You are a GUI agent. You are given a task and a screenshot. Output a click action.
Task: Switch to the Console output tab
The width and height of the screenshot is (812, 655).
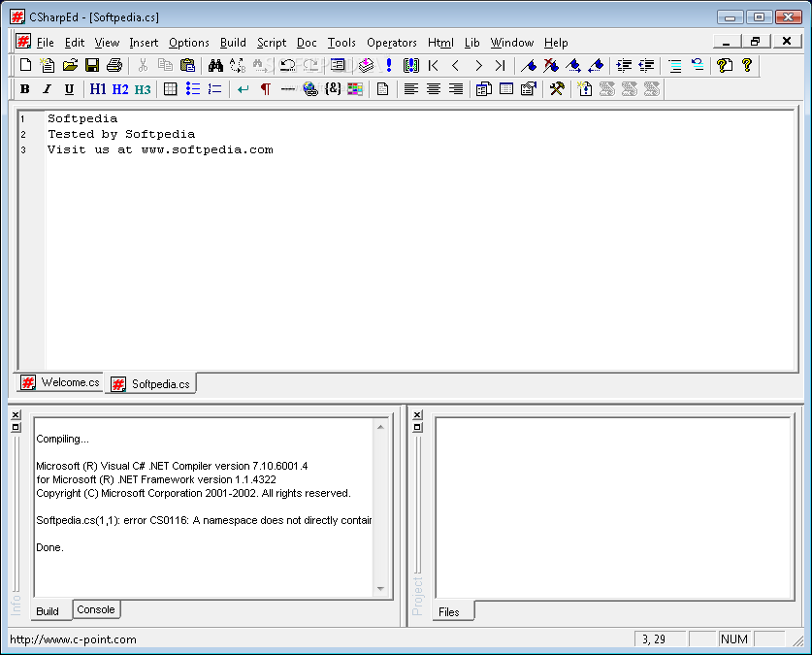pyautogui.click(x=96, y=609)
